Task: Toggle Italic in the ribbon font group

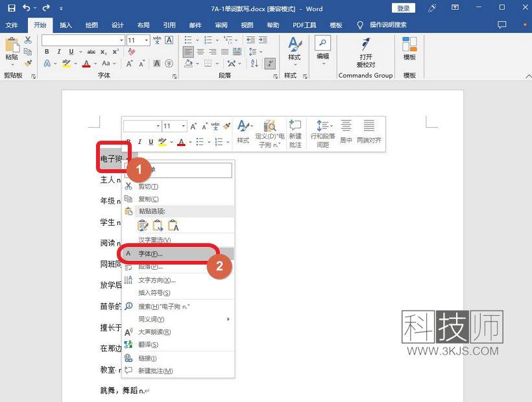Action: click(x=58, y=51)
